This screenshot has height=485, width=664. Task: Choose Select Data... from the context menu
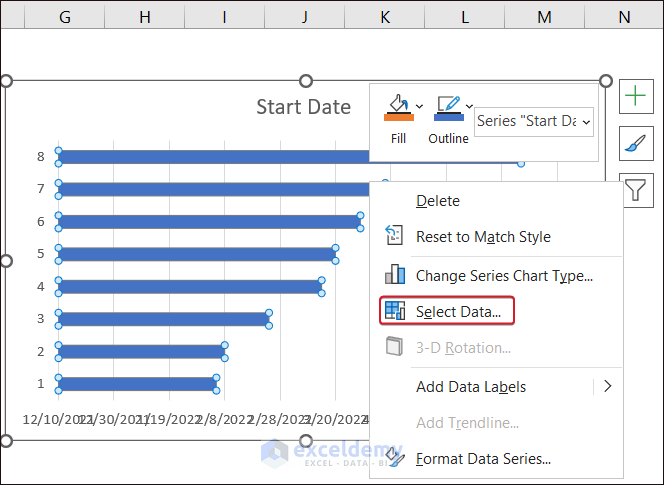(458, 312)
